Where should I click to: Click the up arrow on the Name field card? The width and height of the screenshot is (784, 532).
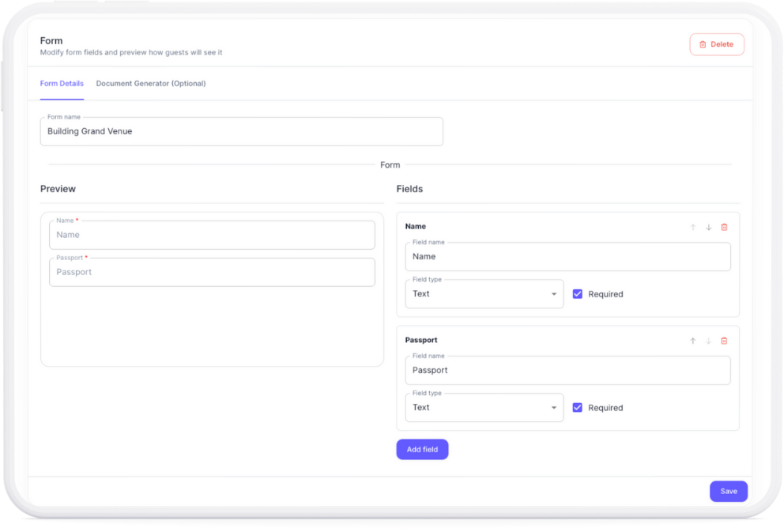click(x=693, y=227)
